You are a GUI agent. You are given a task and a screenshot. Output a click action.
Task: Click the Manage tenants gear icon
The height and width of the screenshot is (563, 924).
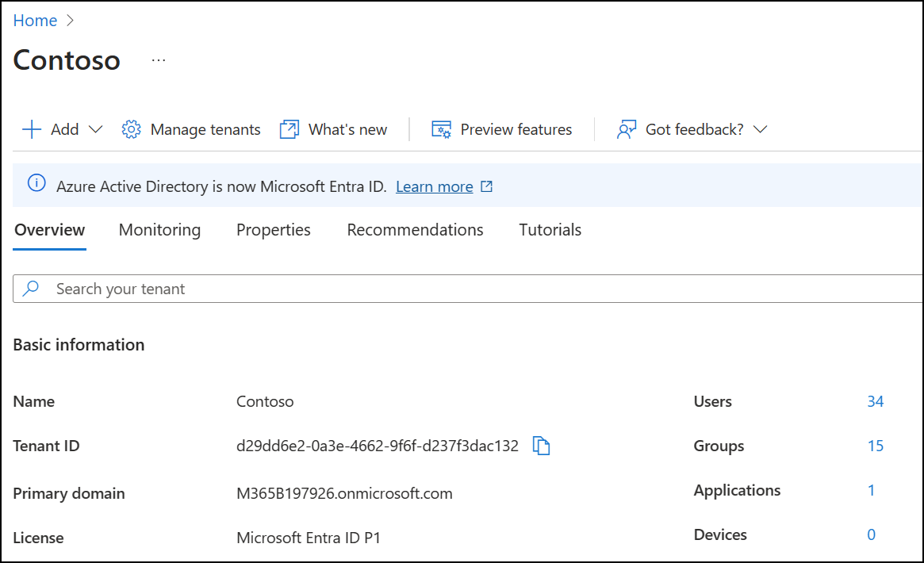[x=131, y=129]
